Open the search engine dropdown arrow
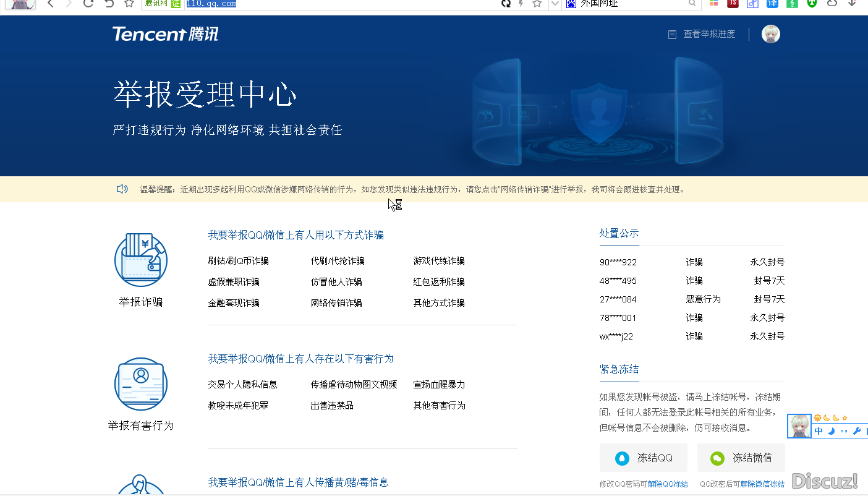Screen dimensions: 868x496 555,4
